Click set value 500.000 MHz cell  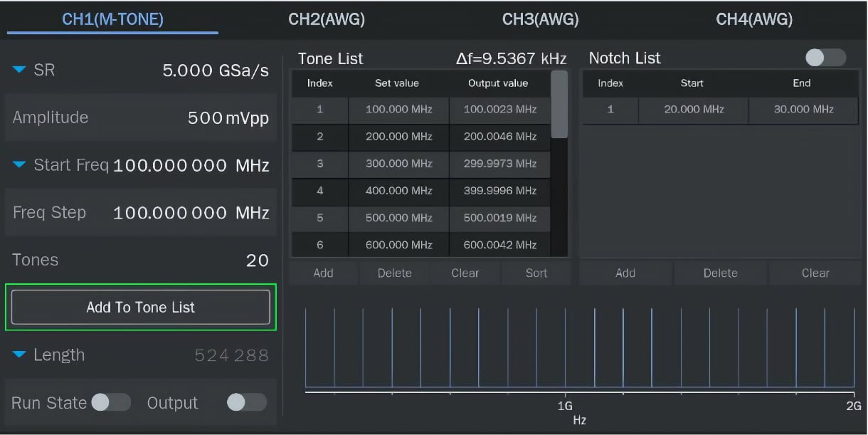click(x=399, y=217)
